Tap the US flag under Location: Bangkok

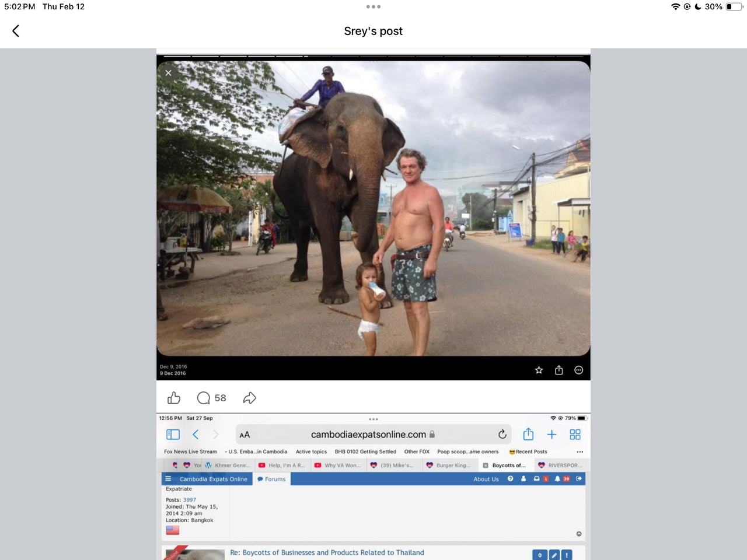pyautogui.click(x=173, y=530)
